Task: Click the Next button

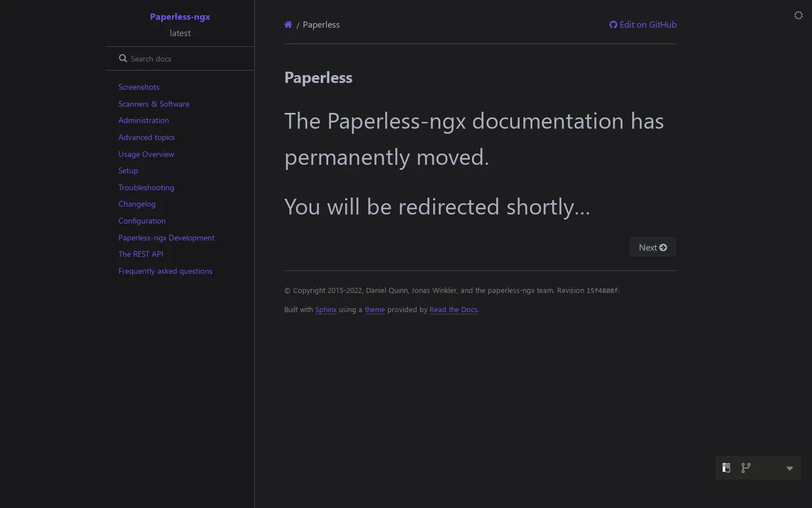Action: pyautogui.click(x=653, y=247)
